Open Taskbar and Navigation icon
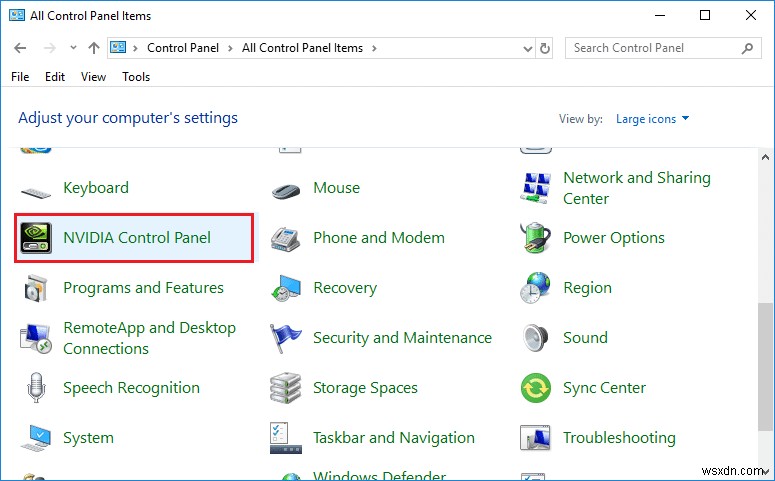The image size is (775, 481). tap(286, 438)
